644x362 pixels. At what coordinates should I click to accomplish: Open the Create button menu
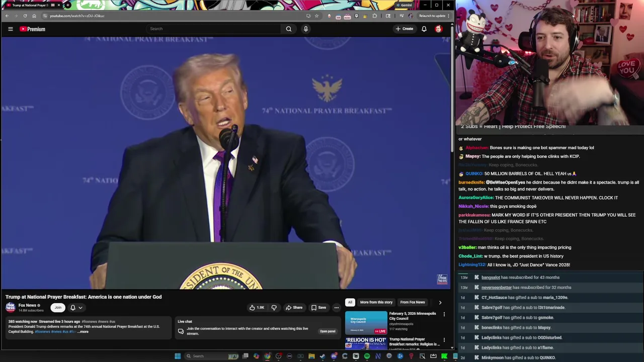404,29
